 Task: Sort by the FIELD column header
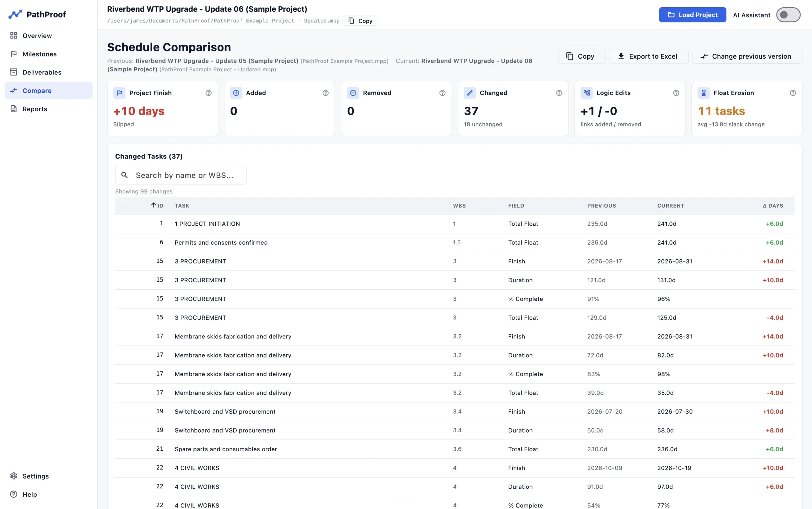516,206
